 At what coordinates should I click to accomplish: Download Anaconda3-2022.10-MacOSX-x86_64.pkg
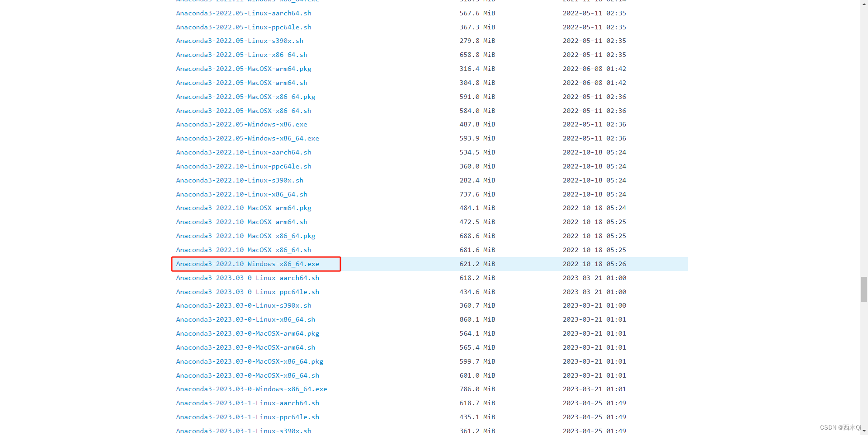(245, 236)
